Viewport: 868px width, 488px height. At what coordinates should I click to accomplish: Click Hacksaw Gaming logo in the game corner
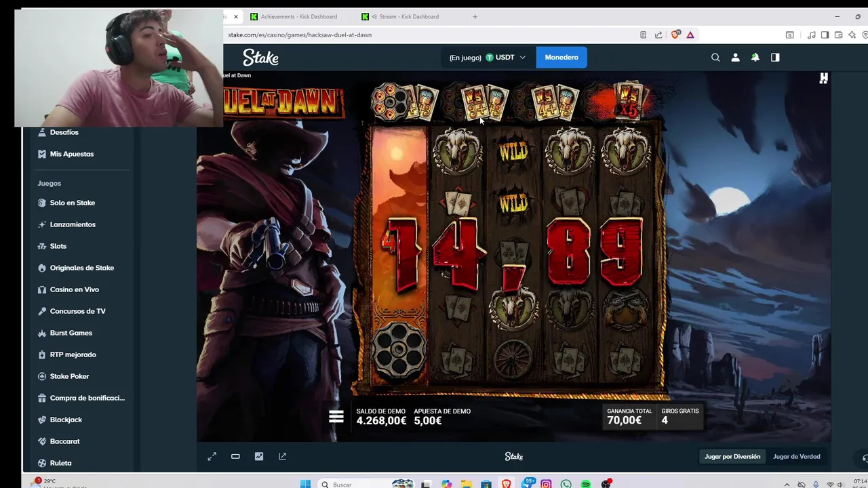(823, 79)
